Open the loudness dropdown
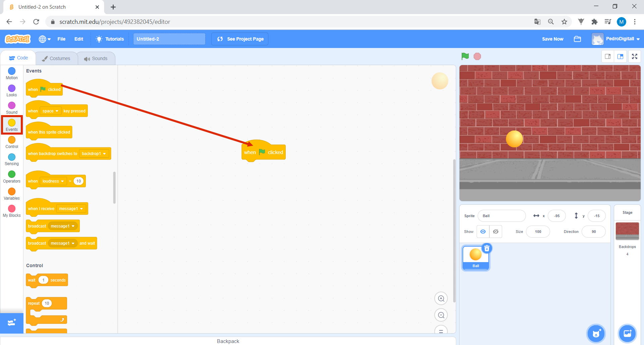Image resolution: width=644 pixels, height=345 pixels. point(53,181)
